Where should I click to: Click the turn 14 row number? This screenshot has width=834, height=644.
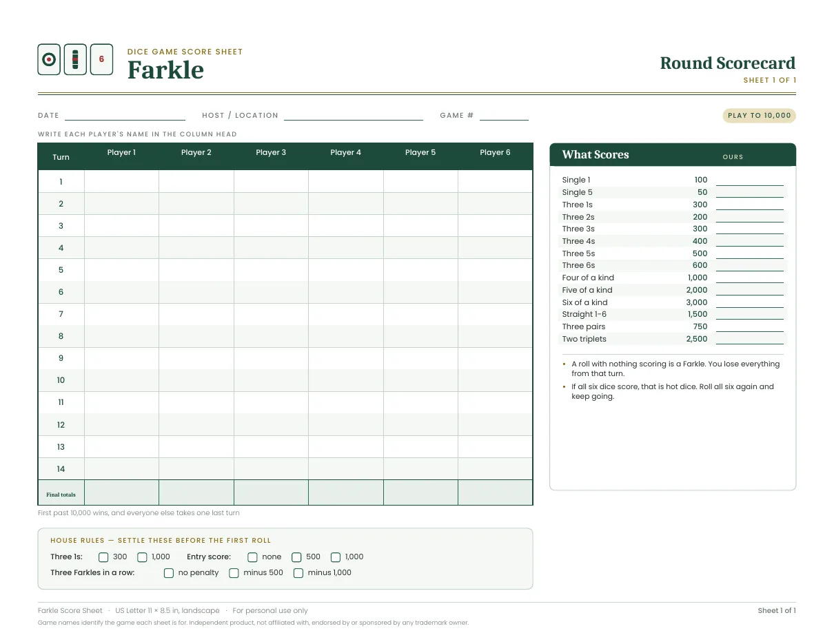(61, 469)
